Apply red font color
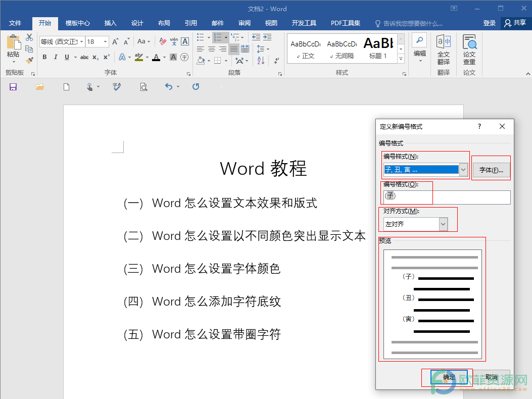Viewport: 532px width, 399px height. tap(156, 57)
